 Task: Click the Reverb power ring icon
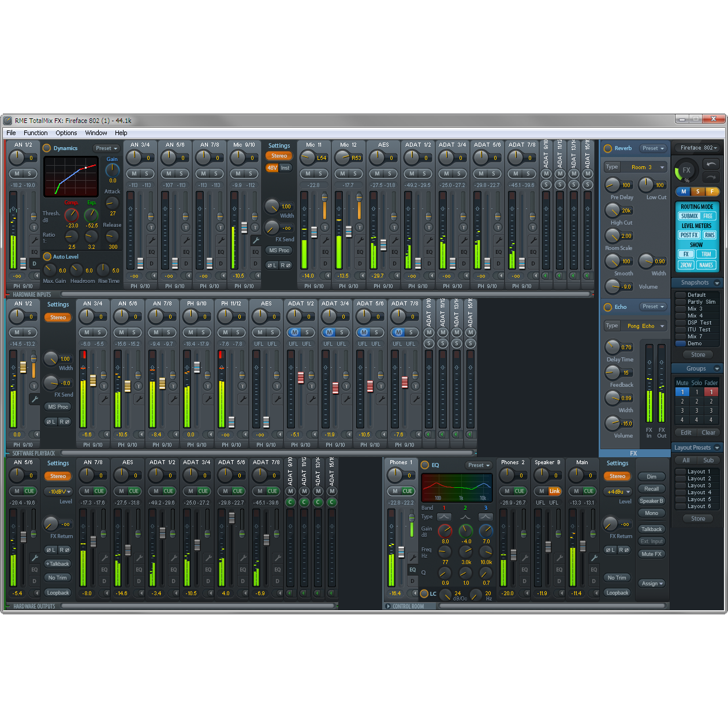click(607, 148)
